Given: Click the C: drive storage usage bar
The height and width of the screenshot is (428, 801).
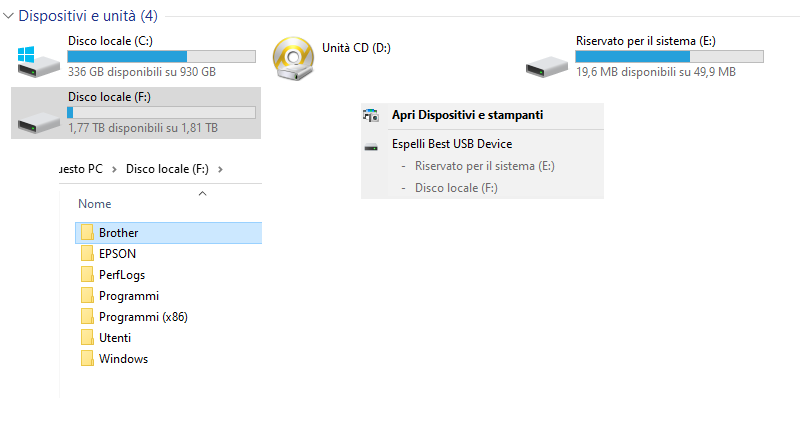Looking at the screenshot, I should pyautogui.click(x=161, y=56).
